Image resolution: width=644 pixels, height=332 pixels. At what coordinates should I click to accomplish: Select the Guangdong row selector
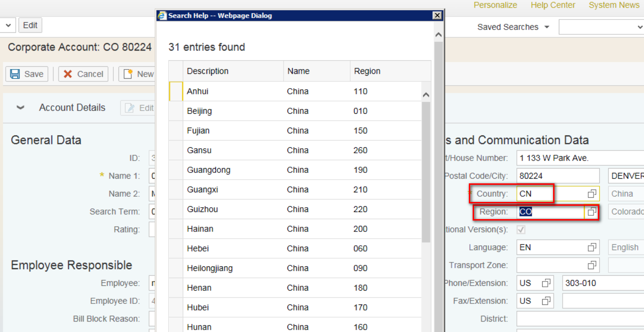[x=176, y=170]
